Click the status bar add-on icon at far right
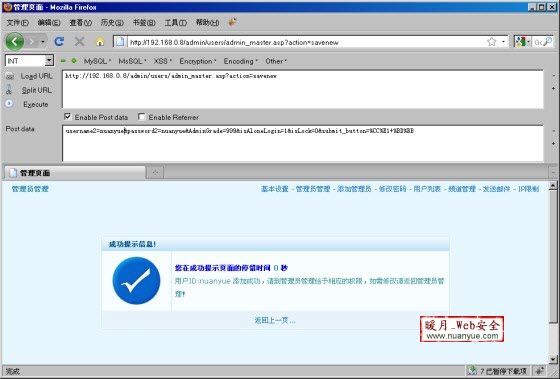Screen dimensions: 560x379 click(x=540, y=371)
